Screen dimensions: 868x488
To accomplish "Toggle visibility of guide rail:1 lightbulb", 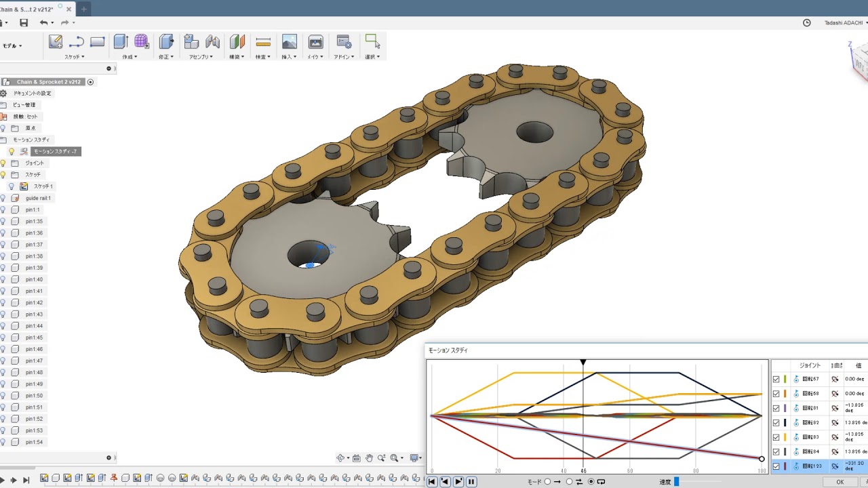I will click(3, 198).
